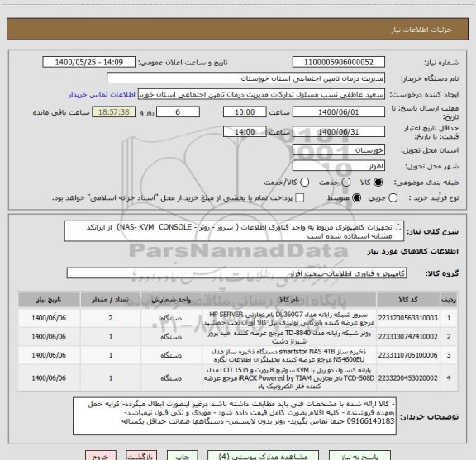Image resolution: width=476 pixels, height=460 pixels.
Task: Click the بازگشت back button
Action: click(x=141, y=456)
